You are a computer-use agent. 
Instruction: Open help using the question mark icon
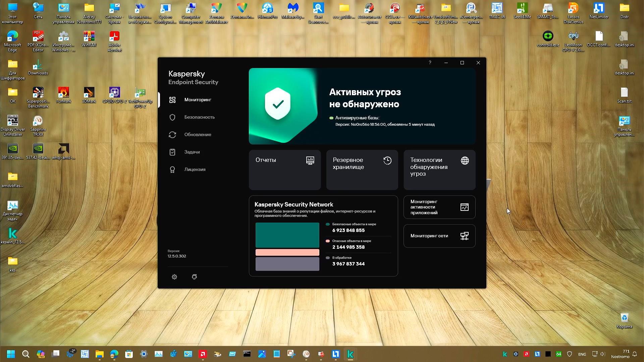tap(430, 63)
